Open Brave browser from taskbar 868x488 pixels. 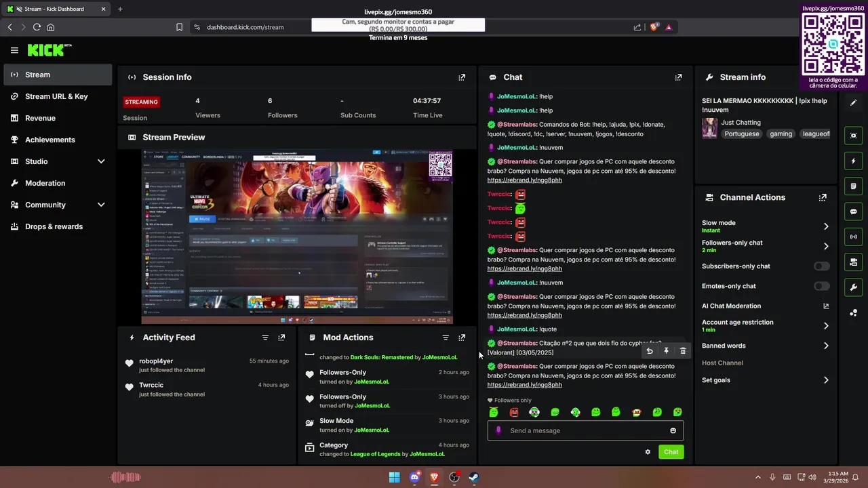pos(434,477)
